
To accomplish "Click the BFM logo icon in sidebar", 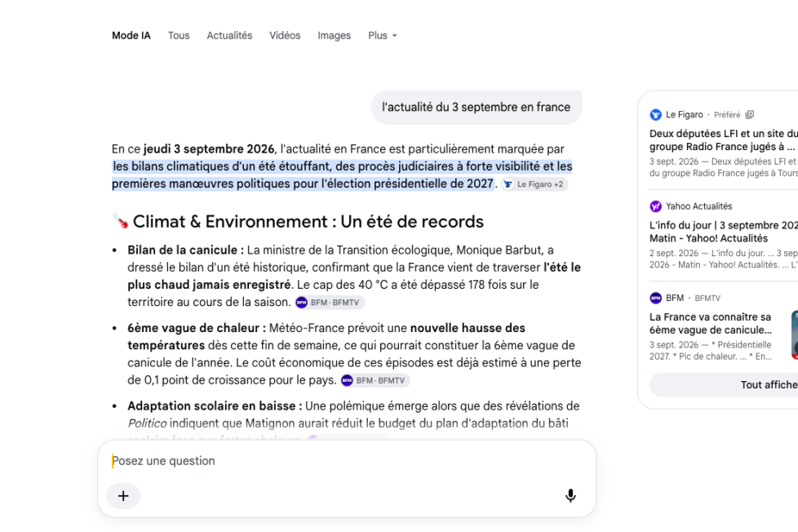I will click(x=655, y=298).
